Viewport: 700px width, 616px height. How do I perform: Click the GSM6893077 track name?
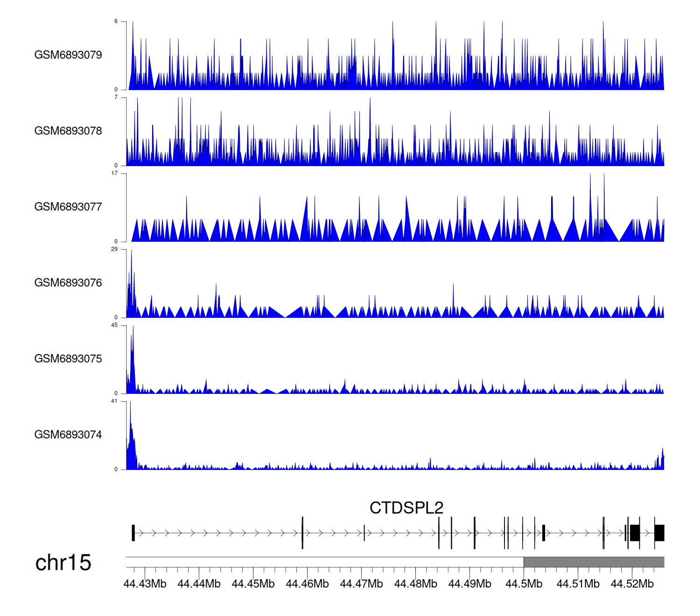[x=68, y=207]
